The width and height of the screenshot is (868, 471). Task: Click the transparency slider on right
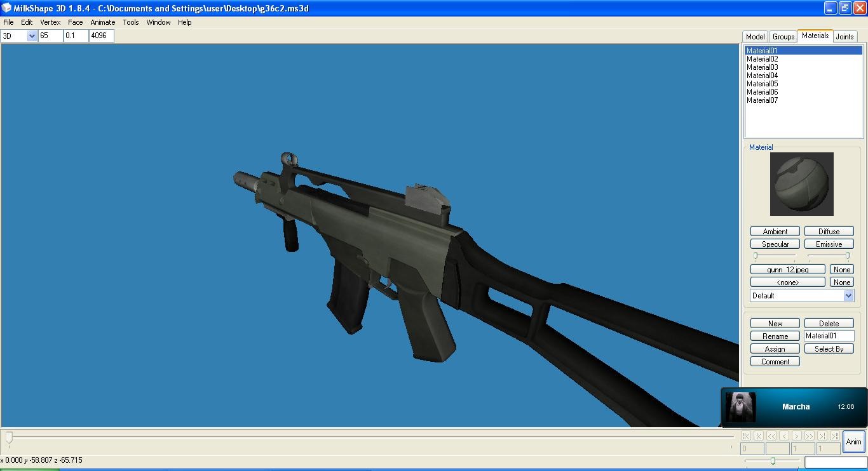(x=829, y=256)
